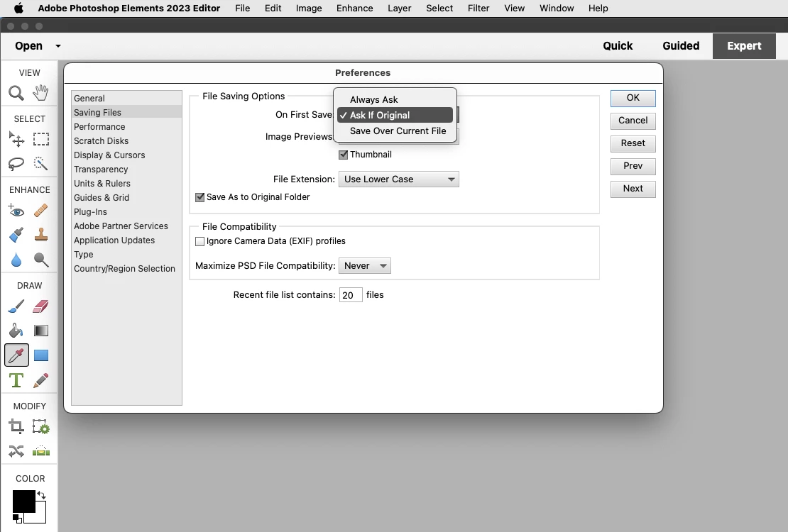Viewport: 788px width, 532px height.
Task: Switch to Quick mode tab
Action: tap(618, 45)
